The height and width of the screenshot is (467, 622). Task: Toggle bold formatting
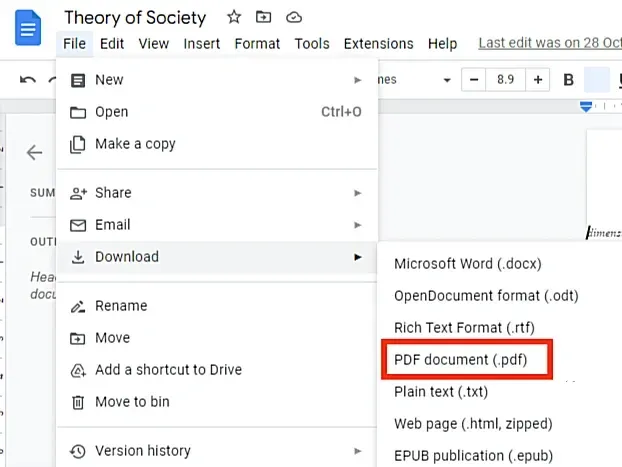(x=568, y=80)
